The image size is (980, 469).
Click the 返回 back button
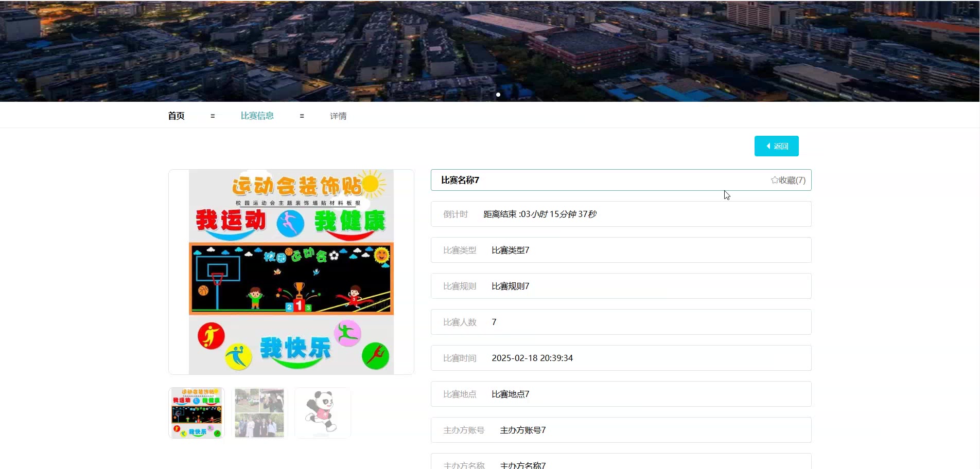776,146
